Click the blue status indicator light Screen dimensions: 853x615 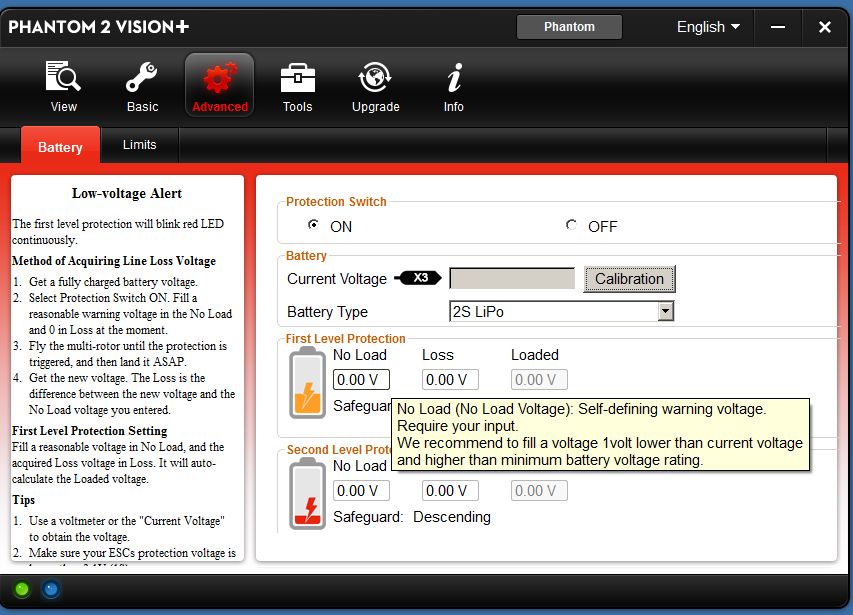tap(51, 589)
